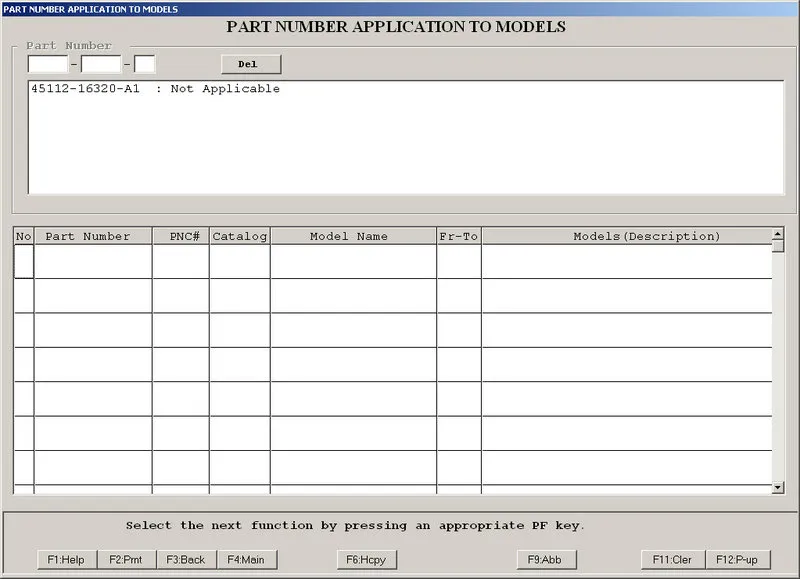Focus the last short Part Number box
The image size is (800, 579).
[x=144, y=64]
